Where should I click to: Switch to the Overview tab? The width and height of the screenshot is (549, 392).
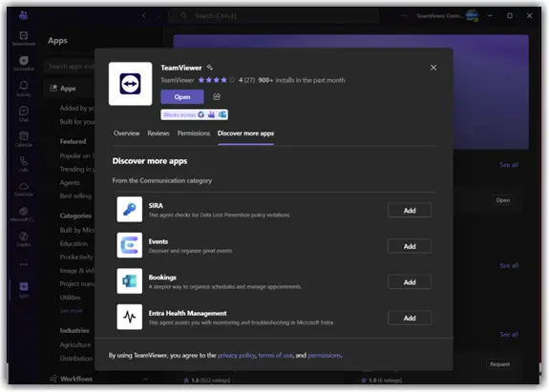[126, 134]
